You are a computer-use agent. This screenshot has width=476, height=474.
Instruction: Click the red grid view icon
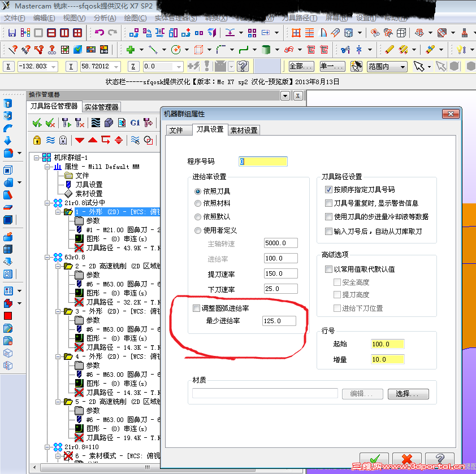point(296,32)
